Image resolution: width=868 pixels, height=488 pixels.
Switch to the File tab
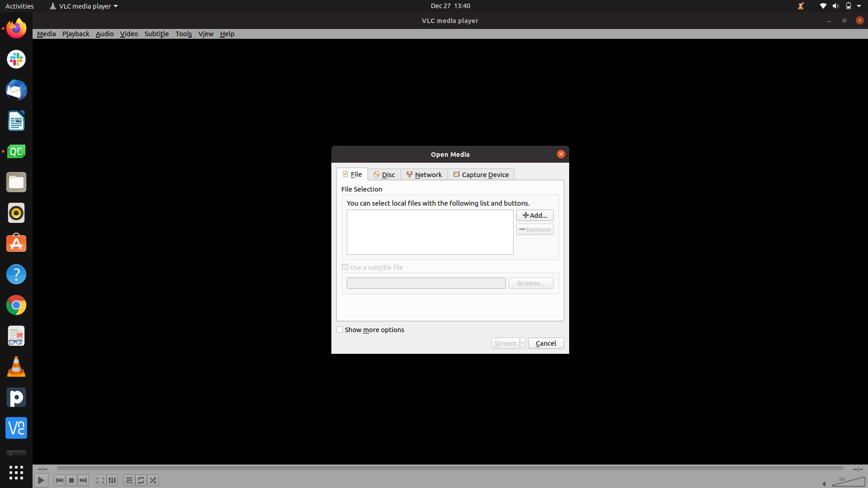click(x=352, y=174)
